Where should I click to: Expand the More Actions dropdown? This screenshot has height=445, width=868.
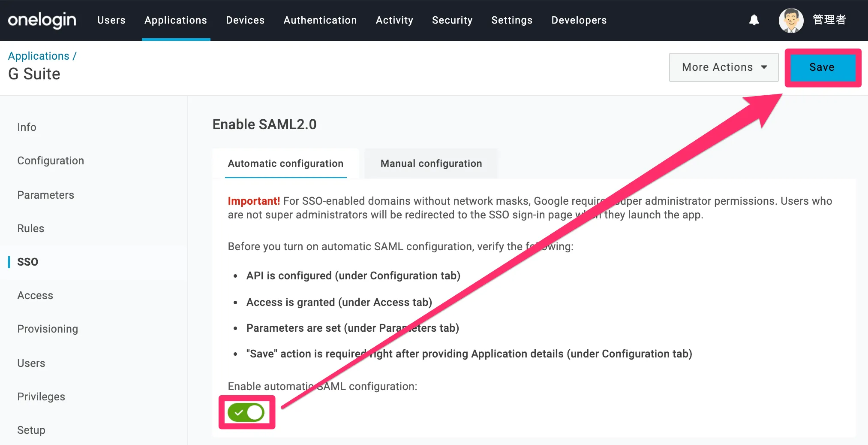(724, 67)
